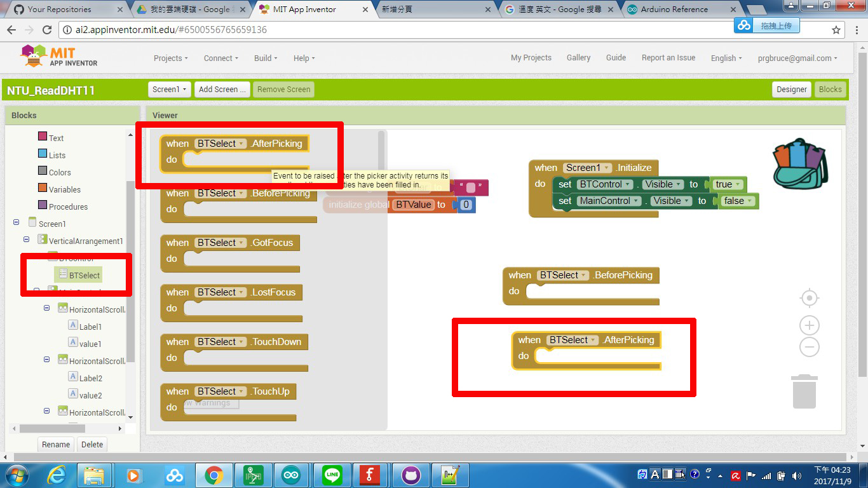Click the Delete button under the tree
The image size is (868, 488).
point(92,445)
